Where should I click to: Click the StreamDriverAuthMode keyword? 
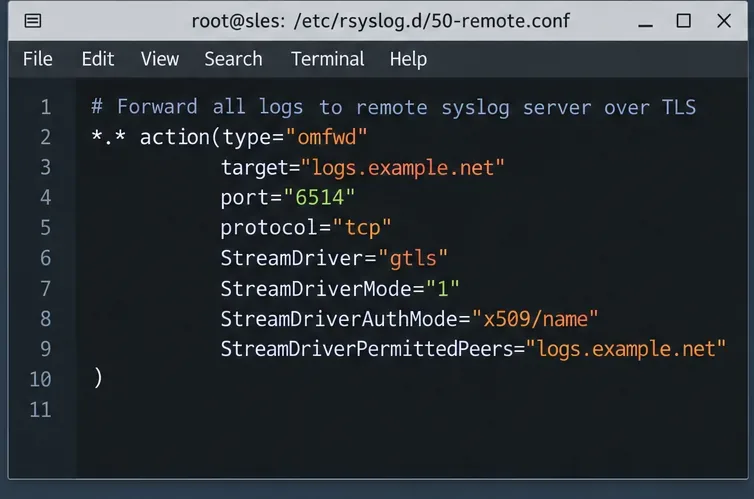point(339,319)
